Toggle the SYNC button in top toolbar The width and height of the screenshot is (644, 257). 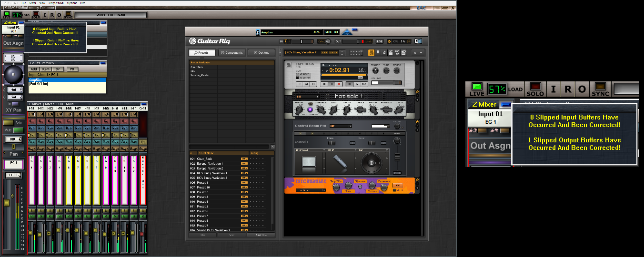(x=68, y=15)
